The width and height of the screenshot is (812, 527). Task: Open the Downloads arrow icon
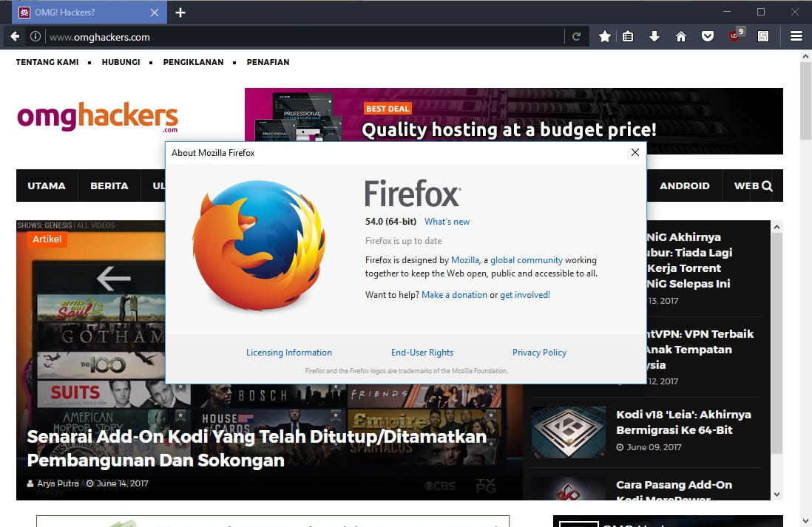(x=654, y=36)
